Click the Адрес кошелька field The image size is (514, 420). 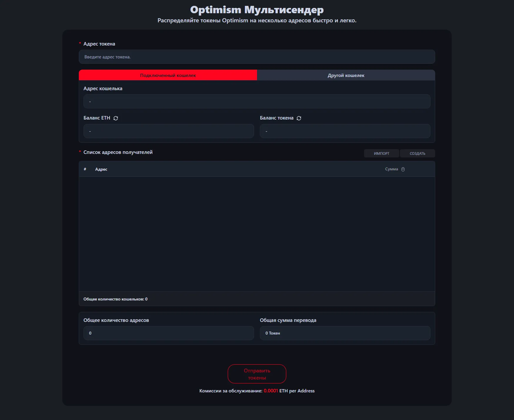pyautogui.click(x=257, y=101)
